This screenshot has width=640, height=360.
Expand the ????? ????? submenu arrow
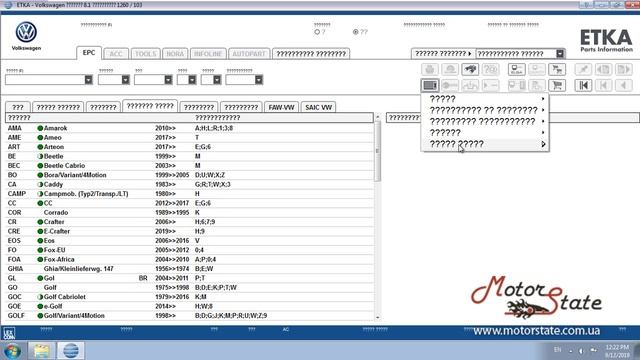point(543,144)
